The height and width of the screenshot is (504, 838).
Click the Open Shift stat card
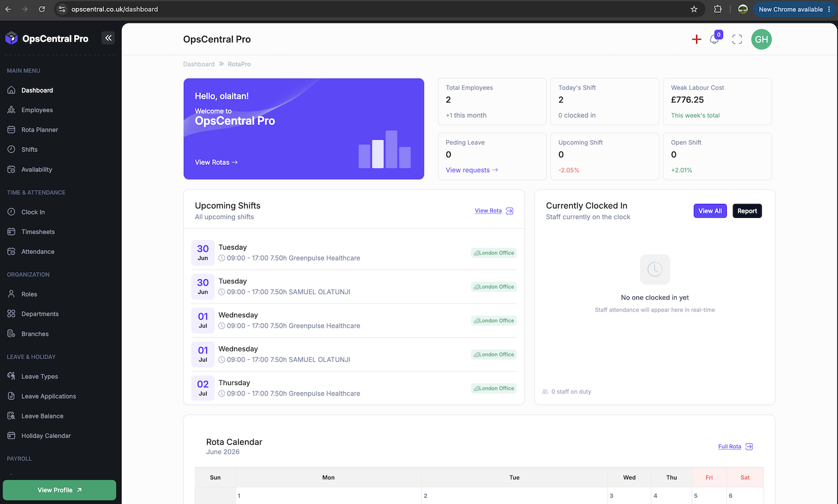(717, 156)
